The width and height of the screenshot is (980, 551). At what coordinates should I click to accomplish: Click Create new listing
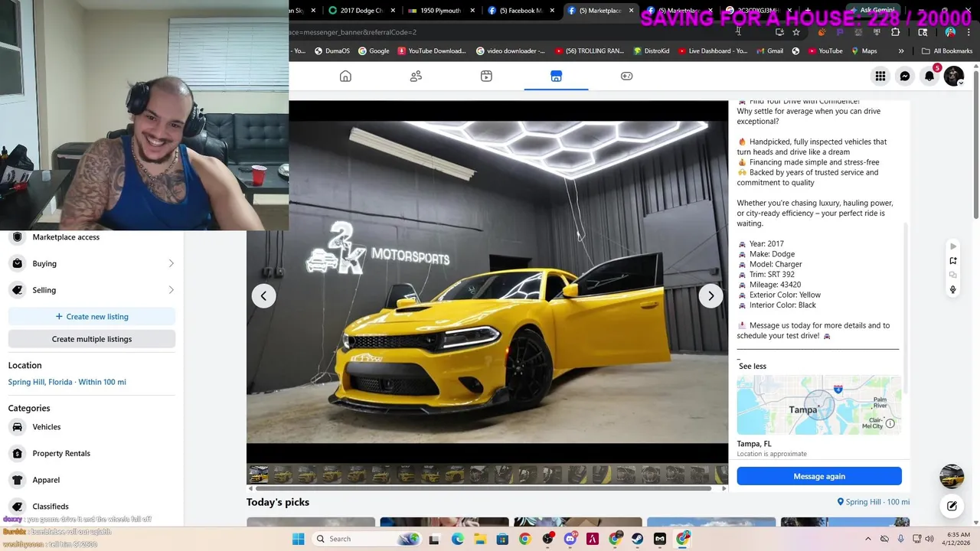tap(92, 316)
